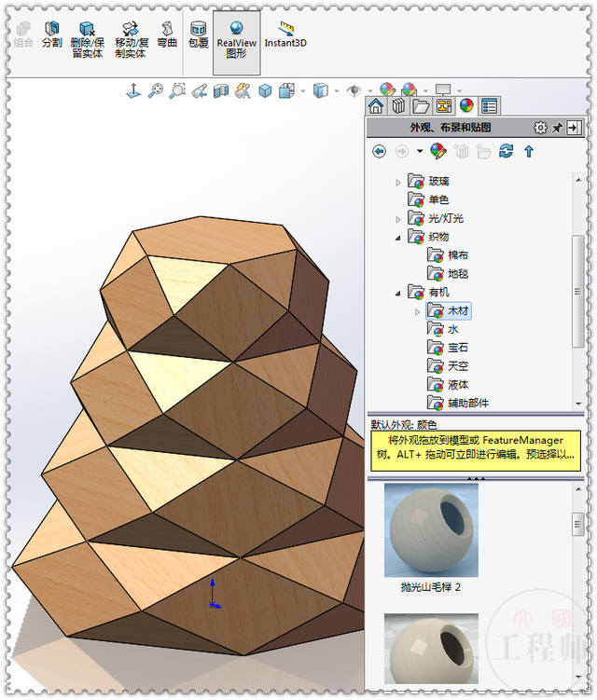Click the folder tree scroll-down arrow
The height and width of the screenshot is (700, 597).
pyautogui.click(x=578, y=404)
